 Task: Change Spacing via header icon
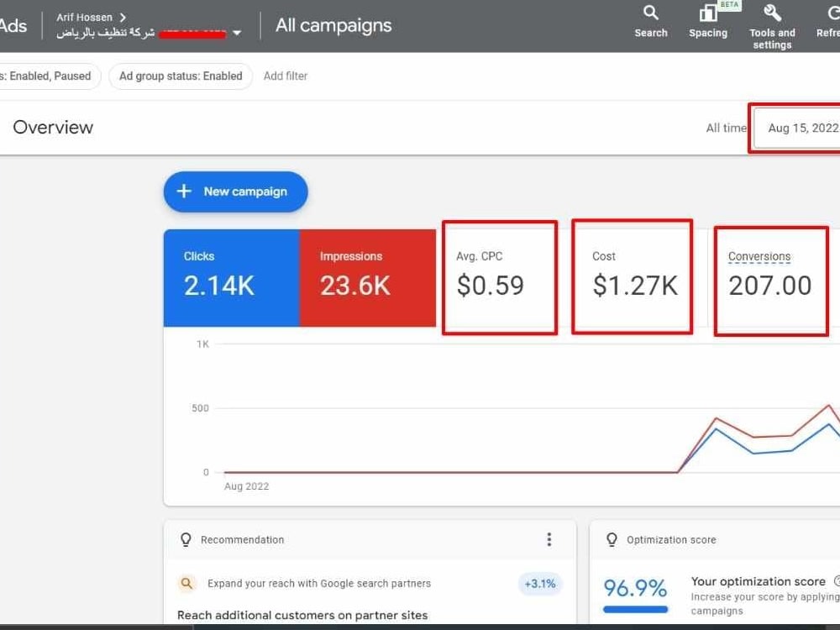point(707,22)
